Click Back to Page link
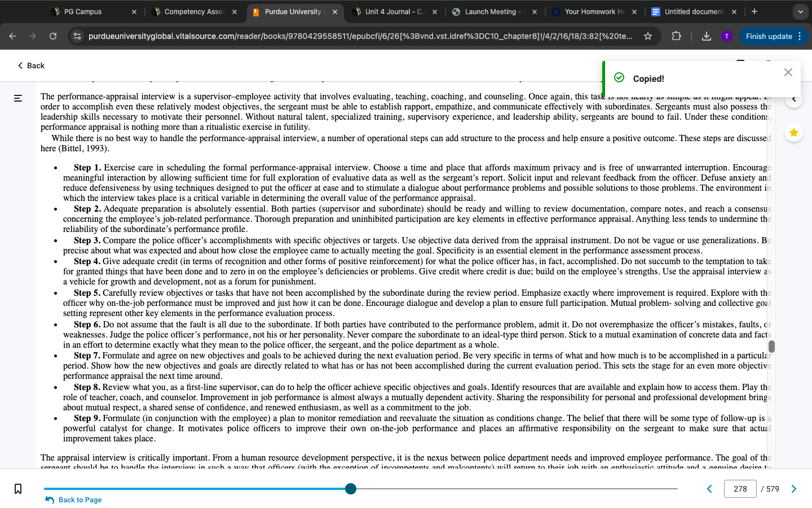812x508 pixels. tap(74, 500)
